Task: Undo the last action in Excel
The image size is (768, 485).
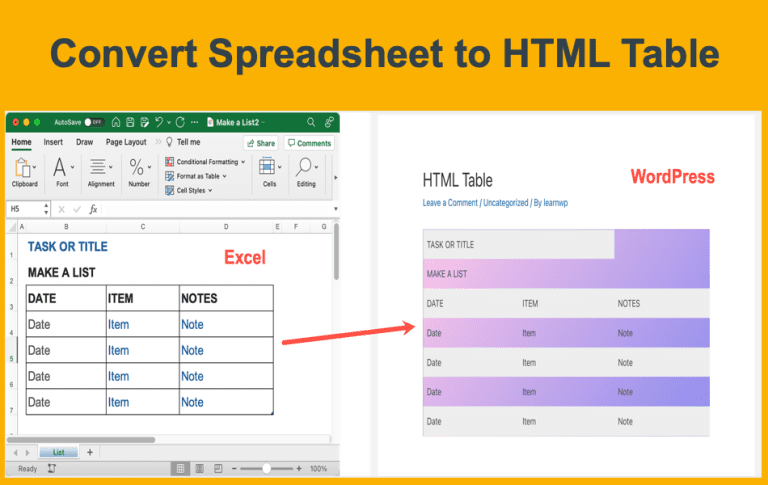Action: [x=159, y=122]
